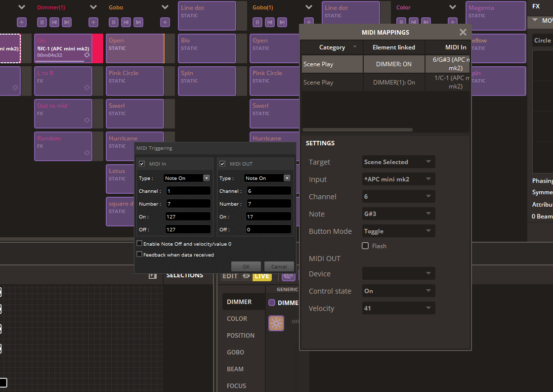Go to previous scene in Gobo group
This screenshot has height=392, width=553.
pos(126,22)
